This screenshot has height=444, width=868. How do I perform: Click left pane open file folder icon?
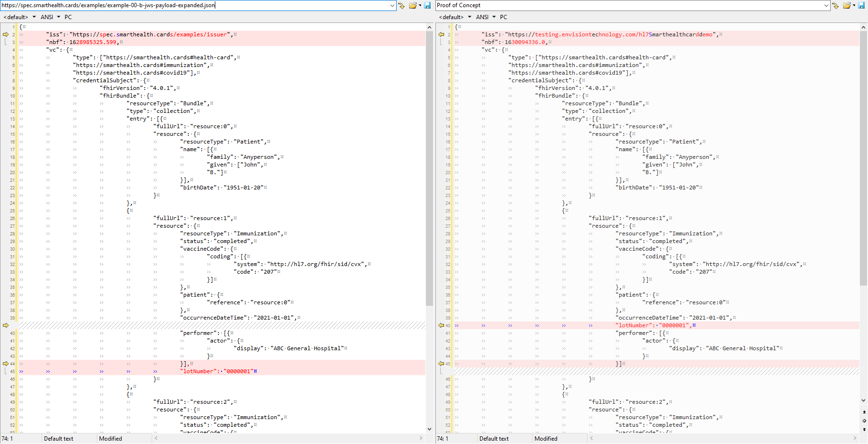point(412,5)
